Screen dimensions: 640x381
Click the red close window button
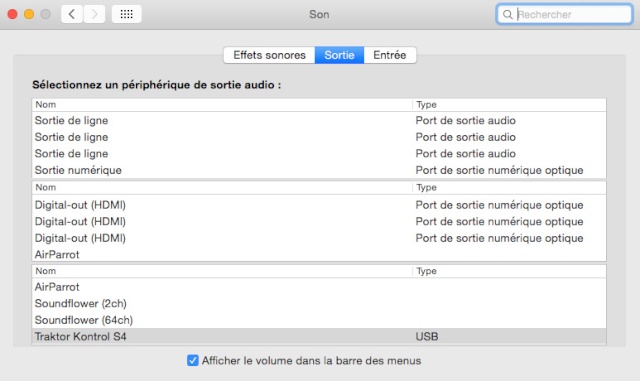[12, 14]
